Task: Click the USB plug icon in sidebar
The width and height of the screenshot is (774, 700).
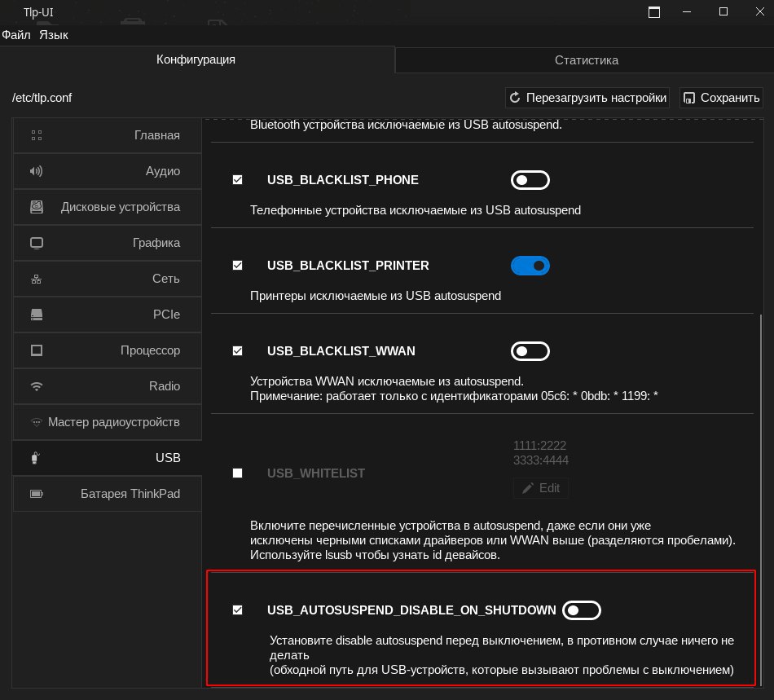Action: coord(35,458)
